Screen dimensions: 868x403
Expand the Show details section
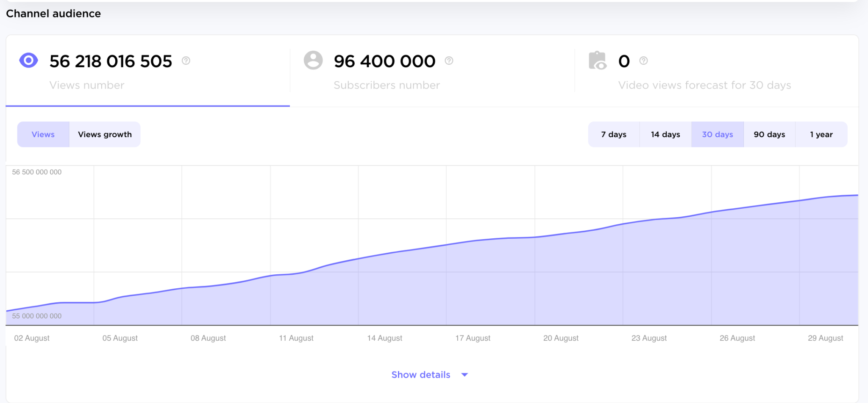click(x=420, y=375)
